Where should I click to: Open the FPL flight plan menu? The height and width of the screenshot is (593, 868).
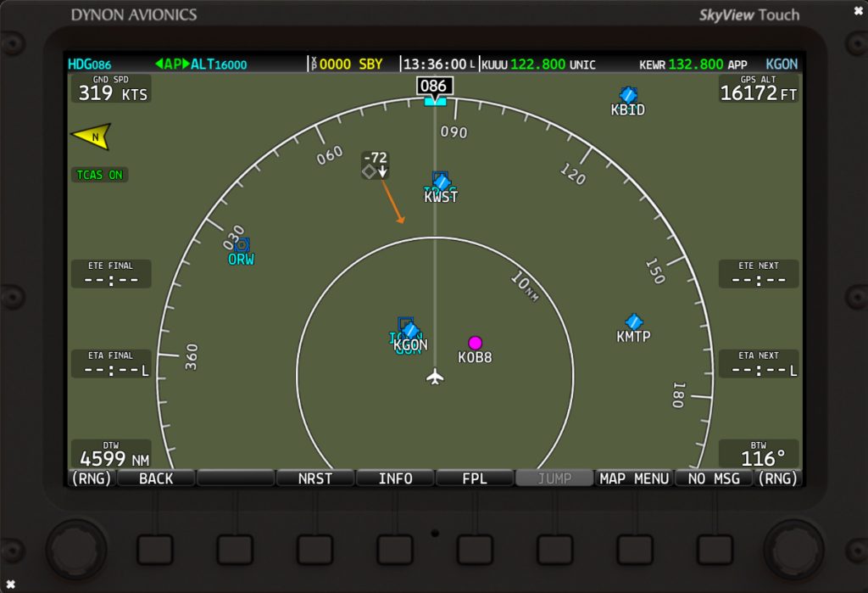tap(475, 478)
